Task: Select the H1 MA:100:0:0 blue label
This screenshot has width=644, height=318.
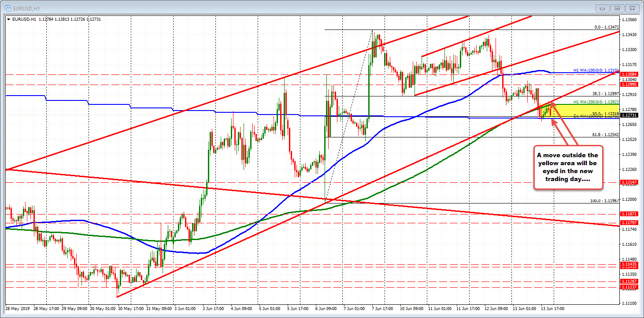Action: 596,70
